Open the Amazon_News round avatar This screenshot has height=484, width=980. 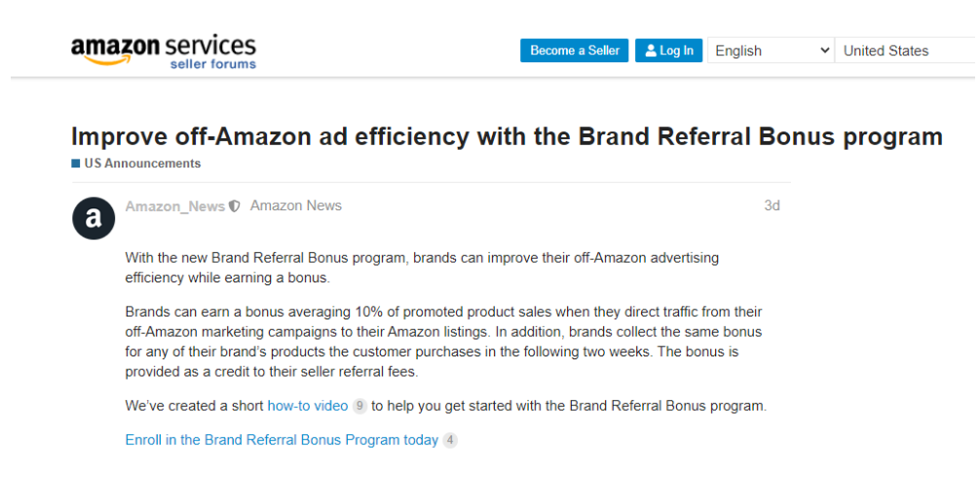click(94, 218)
